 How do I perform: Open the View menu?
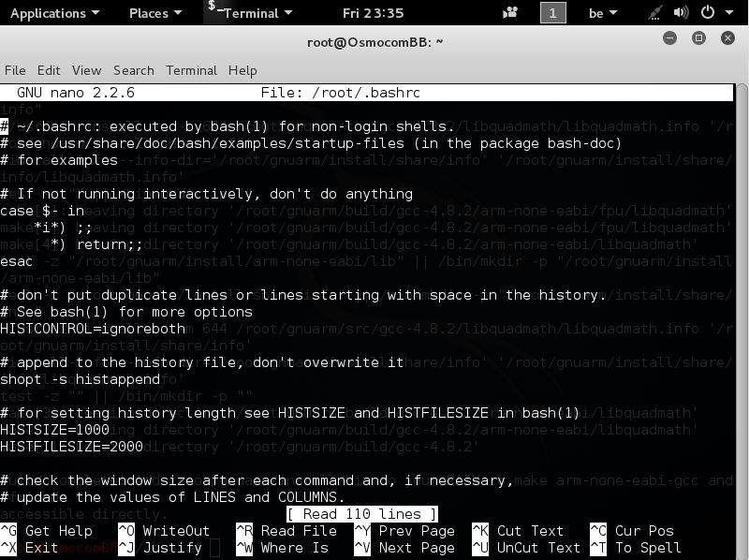[86, 70]
